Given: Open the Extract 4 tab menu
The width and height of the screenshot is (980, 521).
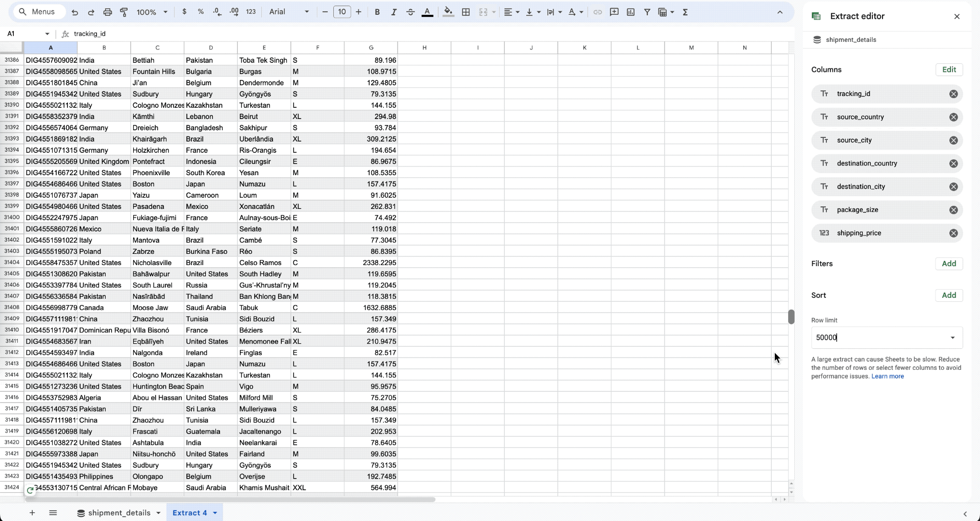Looking at the screenshot, I should [215, 513].
